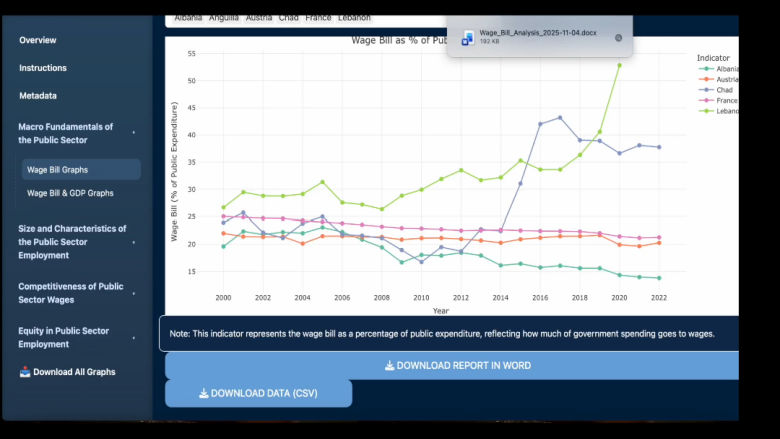Open the Overview page in sidebar
The width and height of the screenshot is (780, 439).
(x=38, y=40)
